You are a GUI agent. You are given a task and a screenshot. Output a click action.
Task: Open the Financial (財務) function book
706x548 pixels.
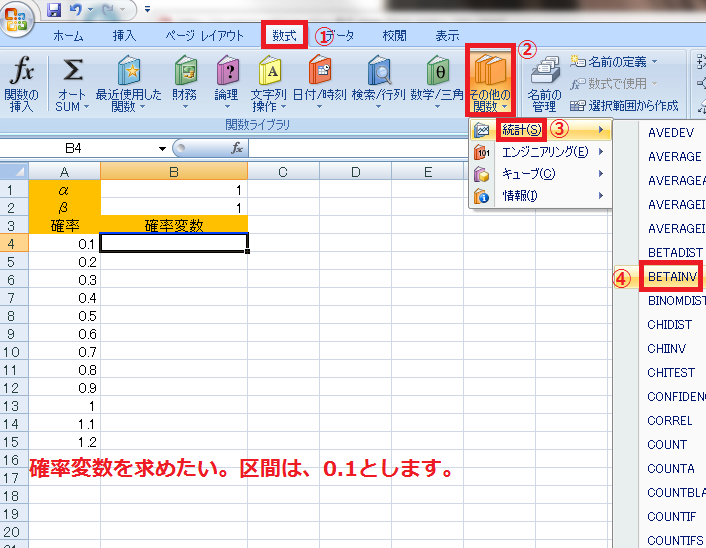tap(185, 83)
